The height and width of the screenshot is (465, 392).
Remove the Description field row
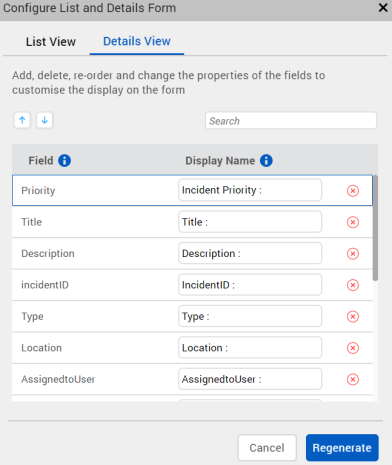(353, 254)
